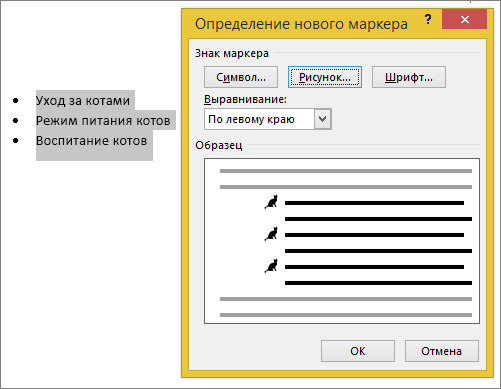Expand the Выравнивание dropdown arrow
The image size is (501, 389).
pos(323,119)
